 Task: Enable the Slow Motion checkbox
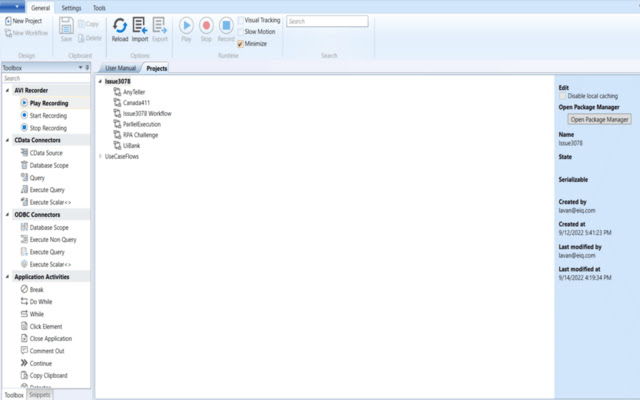pos(240,31)
